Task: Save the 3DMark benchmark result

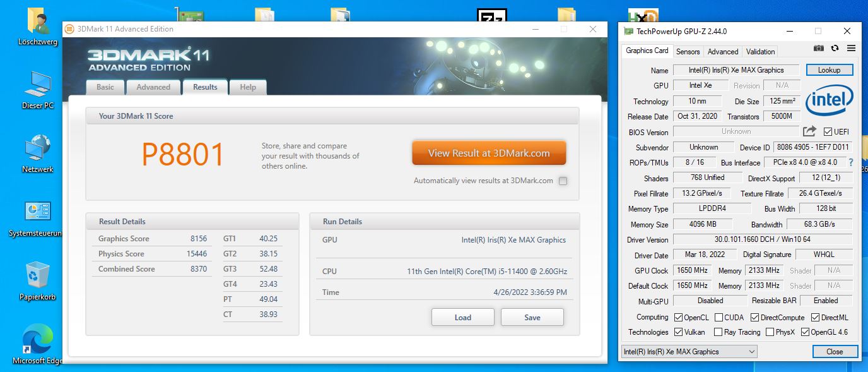Action: pyautogui.click(x=532, y=317)
